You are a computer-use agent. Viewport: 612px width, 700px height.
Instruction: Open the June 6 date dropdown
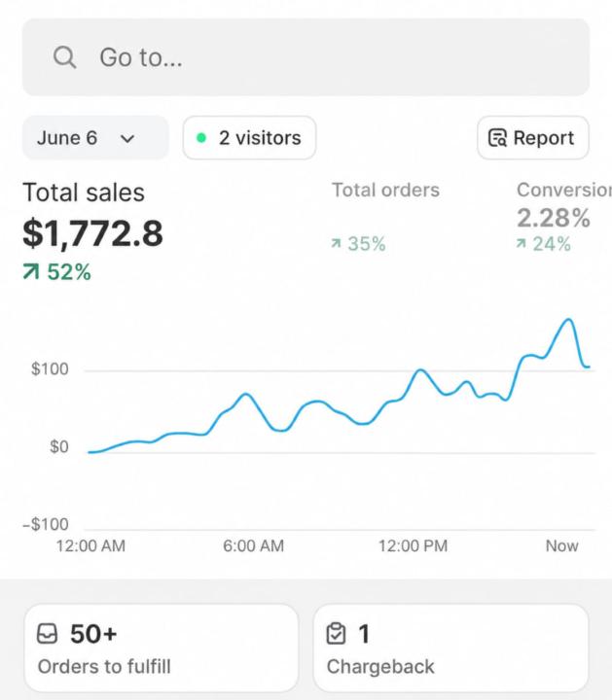(95, 138)
